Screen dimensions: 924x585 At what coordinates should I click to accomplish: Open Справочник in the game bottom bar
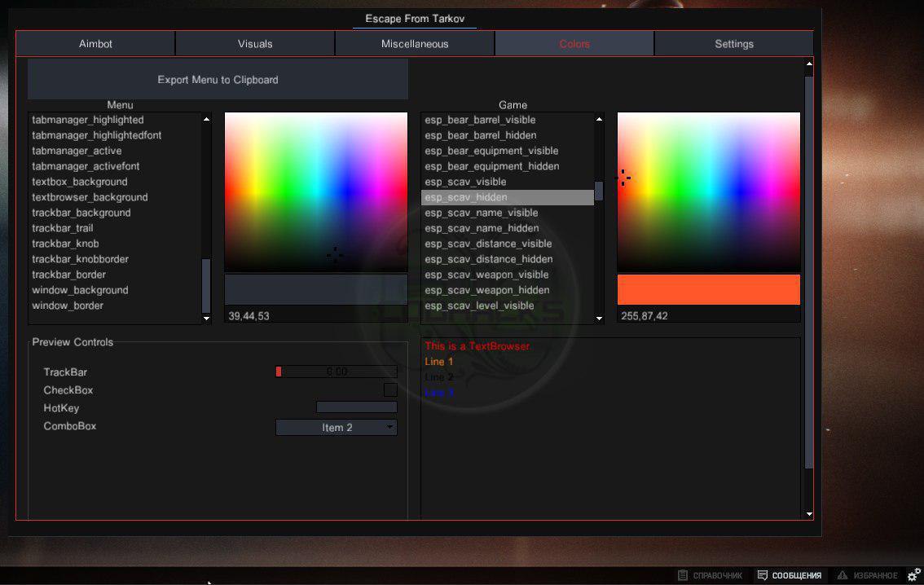[x=710, y=575]
